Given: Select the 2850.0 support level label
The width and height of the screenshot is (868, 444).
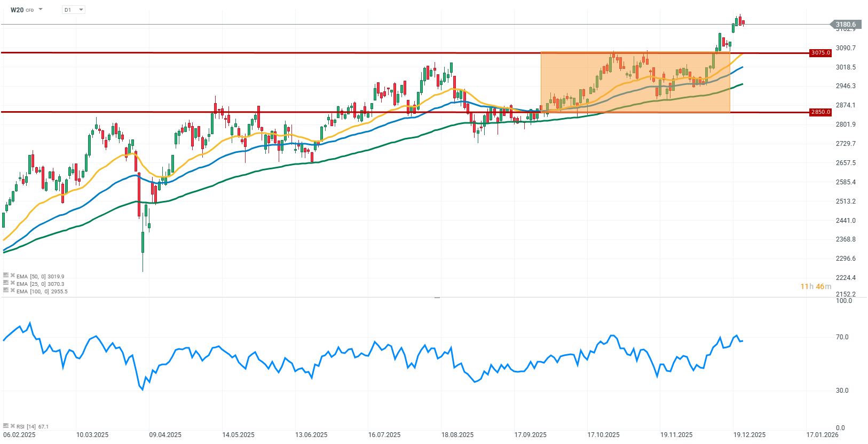Looking at the screenshot, I should click(x=820, y=112).
